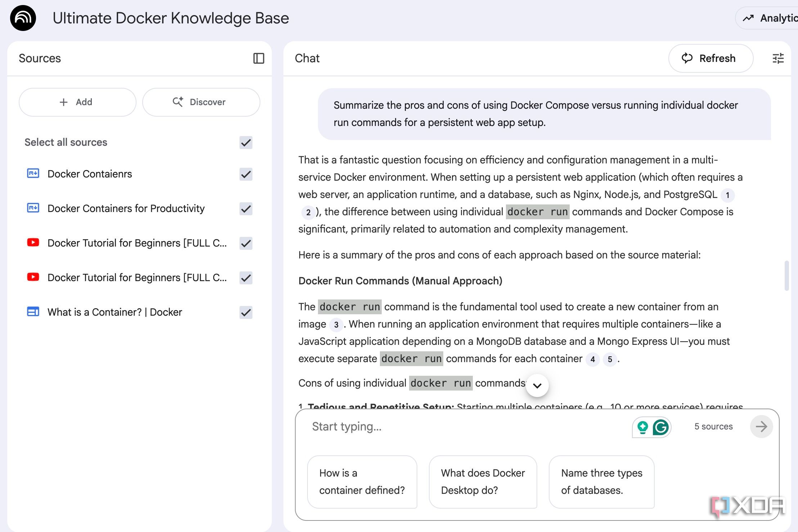The image size is (798, 532).
Task: Open the What is a Container? | Docker source
Action: click(115, 312)
